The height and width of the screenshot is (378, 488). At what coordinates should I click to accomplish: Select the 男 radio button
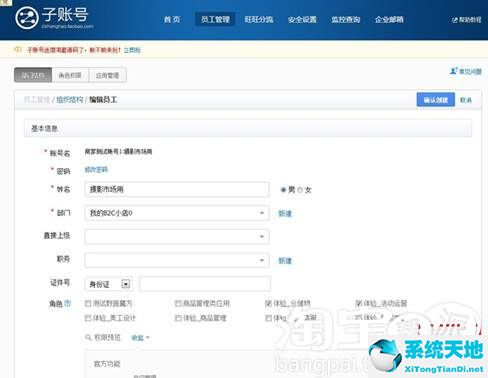click(283, 190)
